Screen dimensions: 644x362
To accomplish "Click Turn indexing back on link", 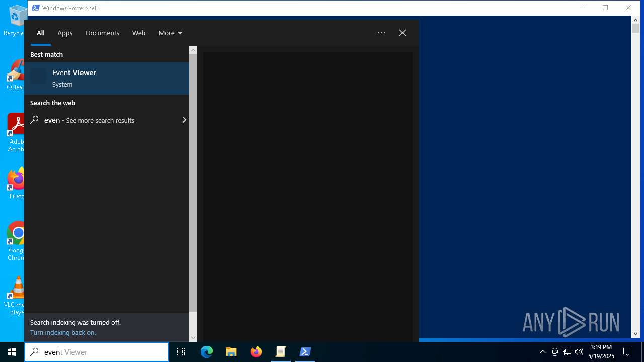I will coord(63,332).
